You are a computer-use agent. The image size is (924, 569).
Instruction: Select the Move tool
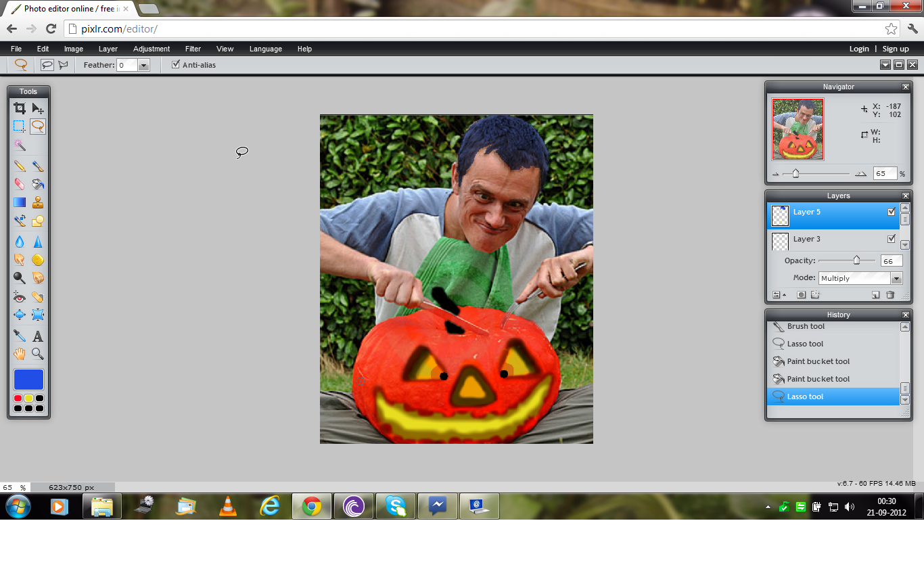point(38,108)
